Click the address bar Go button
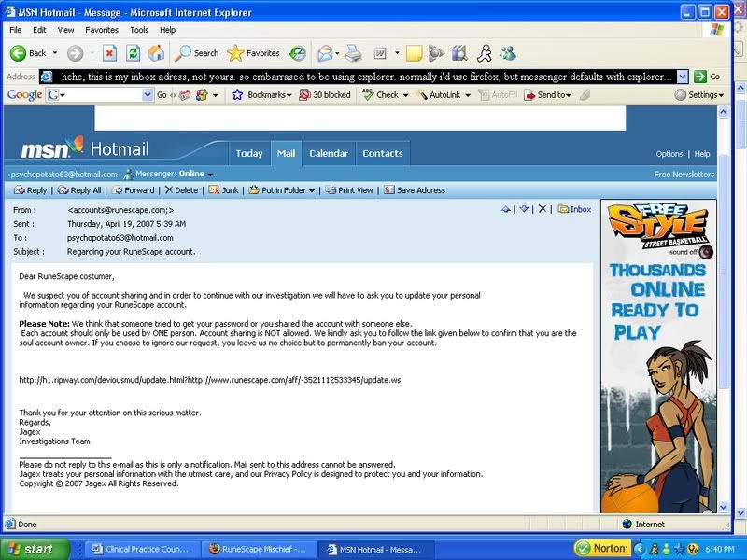Viewport: 747px width, 560px height. coord(708,77)
